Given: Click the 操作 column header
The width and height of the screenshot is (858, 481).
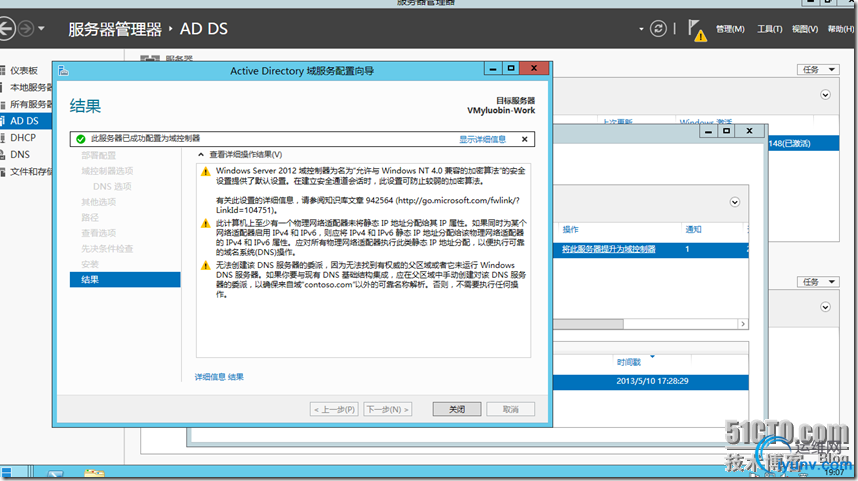Looking at the screenshot, I should tap(570, 230).
